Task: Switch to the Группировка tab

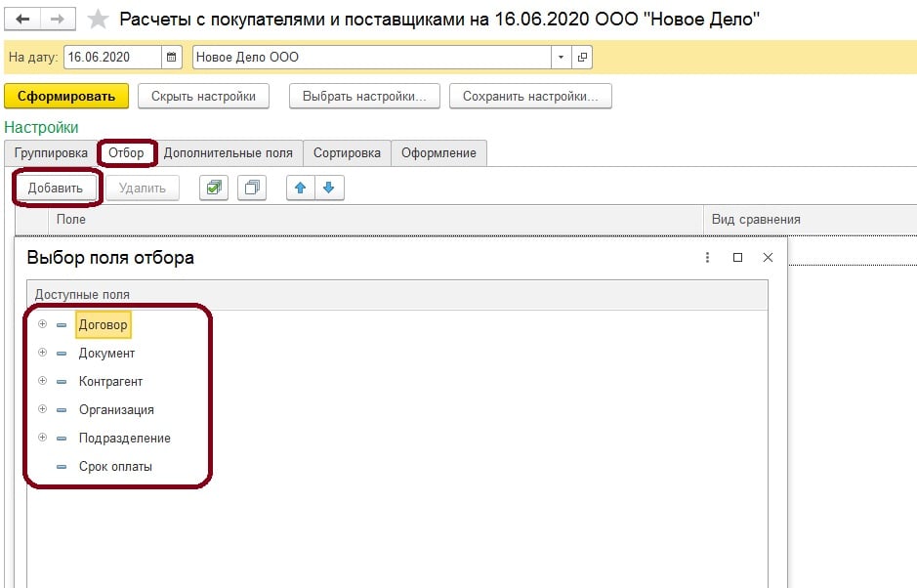Action: coord(51,153)
